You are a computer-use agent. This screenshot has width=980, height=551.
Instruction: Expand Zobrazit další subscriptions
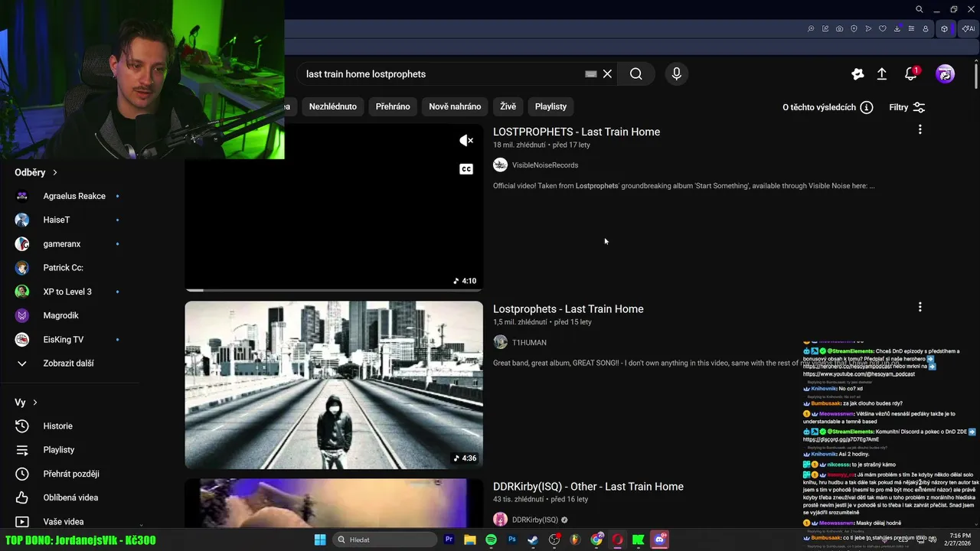click(69, 364)
